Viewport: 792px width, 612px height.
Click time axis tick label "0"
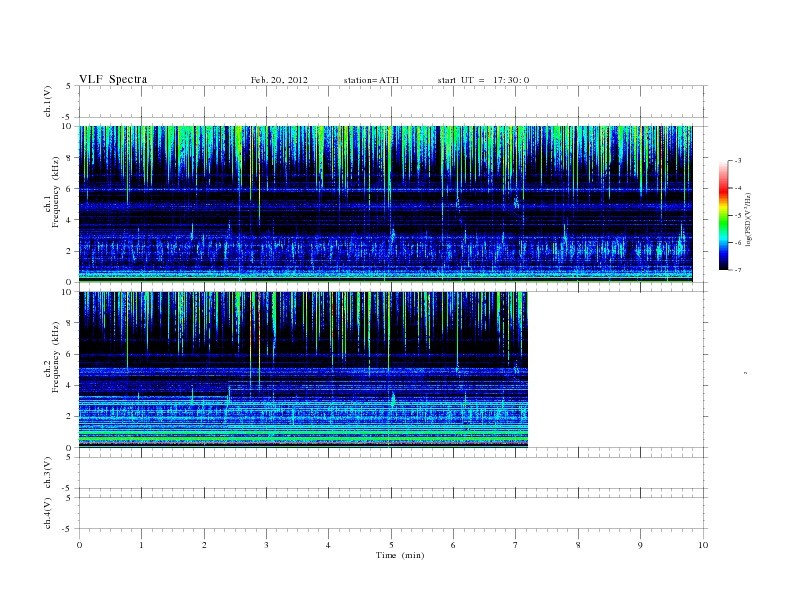[x=79, y=545]
